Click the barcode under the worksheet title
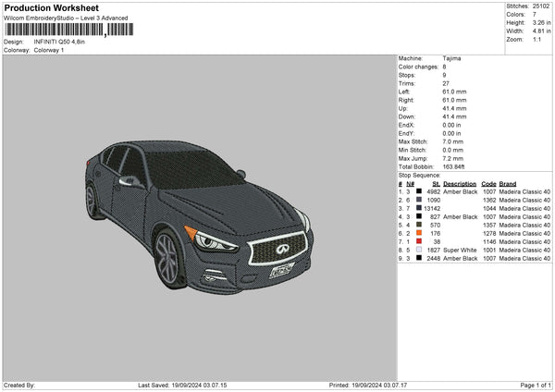Viewport: 555px width, 392px height. [x=54, y=31]
